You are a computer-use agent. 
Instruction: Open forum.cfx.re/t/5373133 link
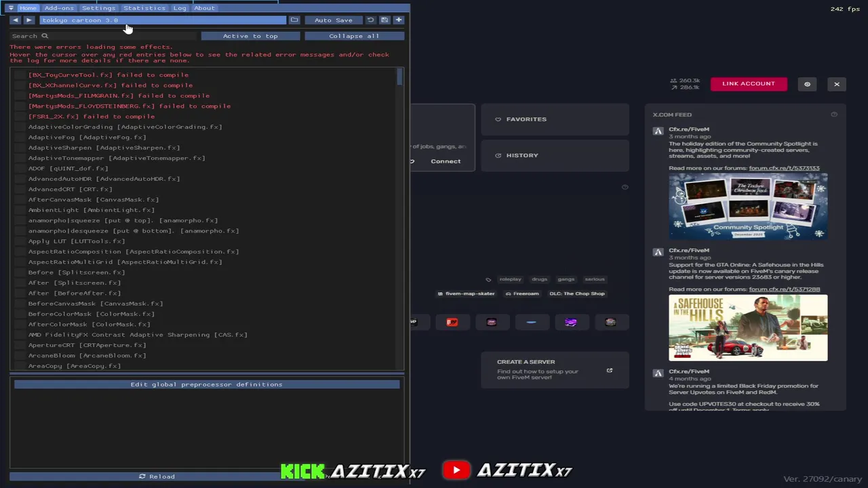click(784, 168)
